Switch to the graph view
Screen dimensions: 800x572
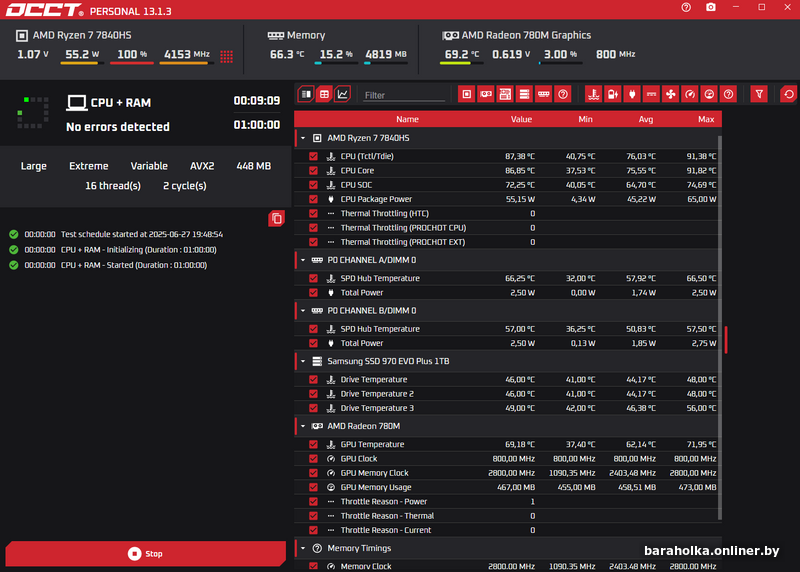(343, 94)
